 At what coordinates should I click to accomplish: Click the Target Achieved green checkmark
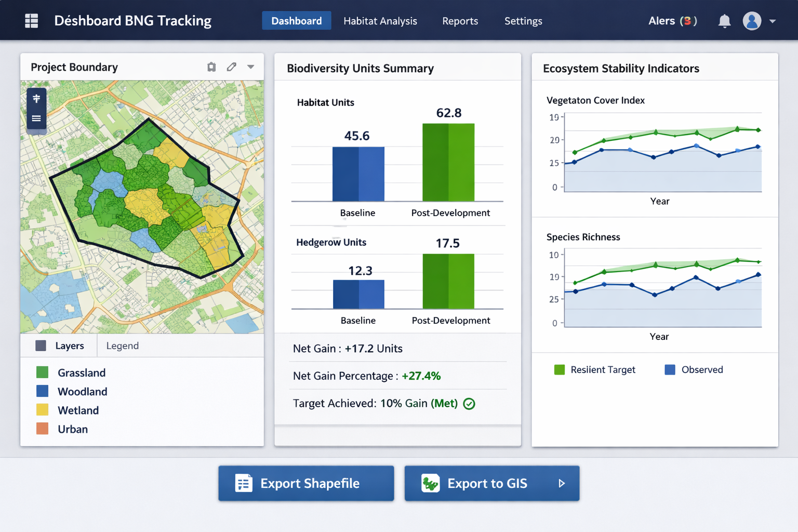(469, 404)
